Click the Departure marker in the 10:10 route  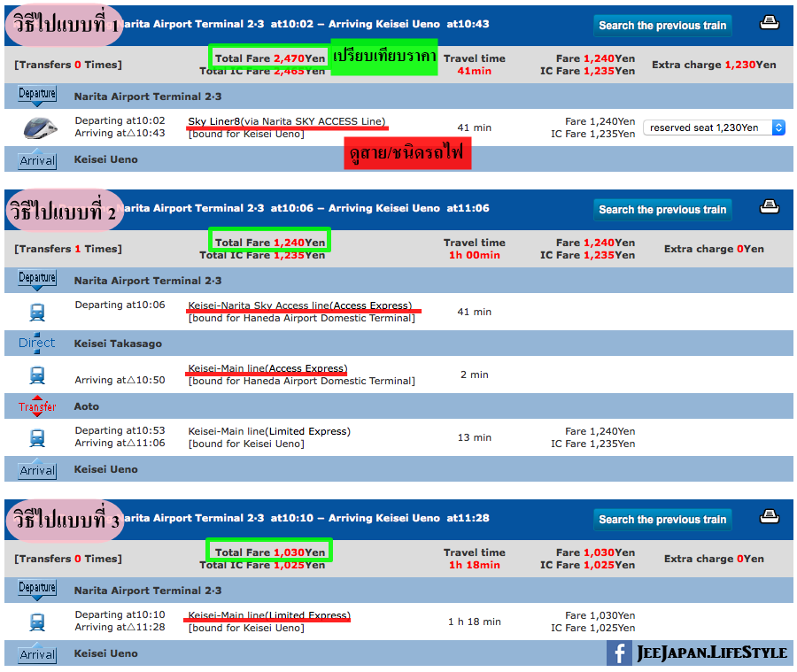point(37,590)
